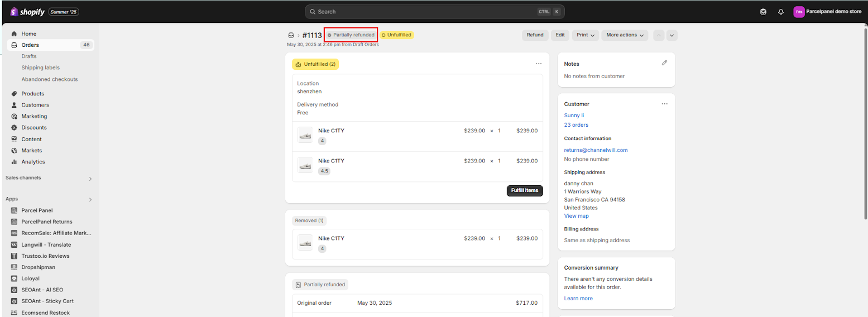
Task: Click the 46 orders count badge
Action: (x=86, y=45)
